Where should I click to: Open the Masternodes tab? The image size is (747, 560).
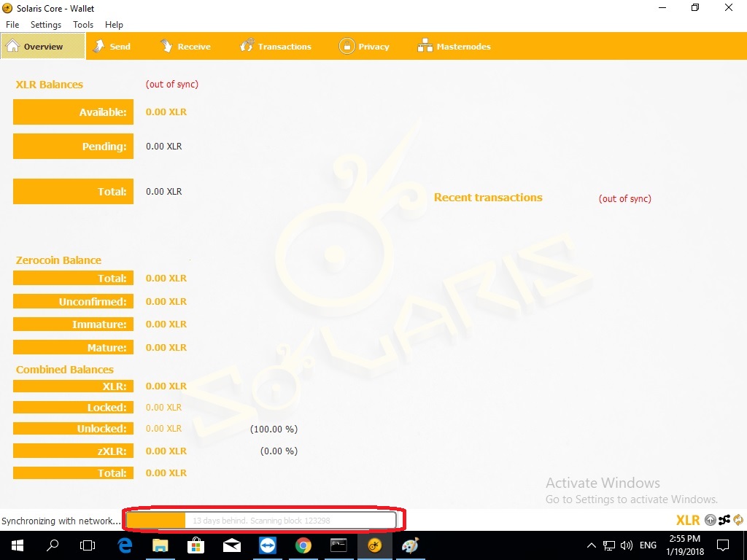click(454, 46)
